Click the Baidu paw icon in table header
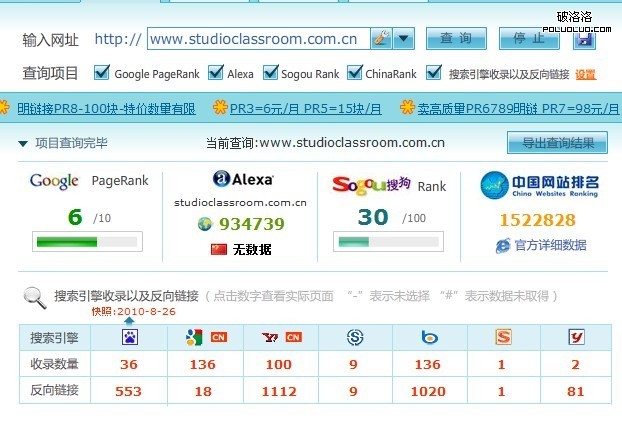Viewport: 622px width, 421px height. point(130,338)
